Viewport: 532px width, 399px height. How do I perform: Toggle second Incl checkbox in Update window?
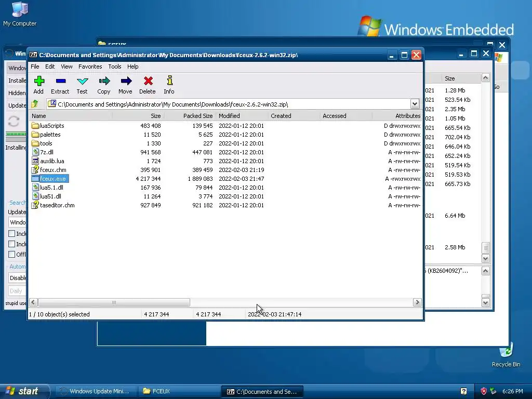coord(11,244)
